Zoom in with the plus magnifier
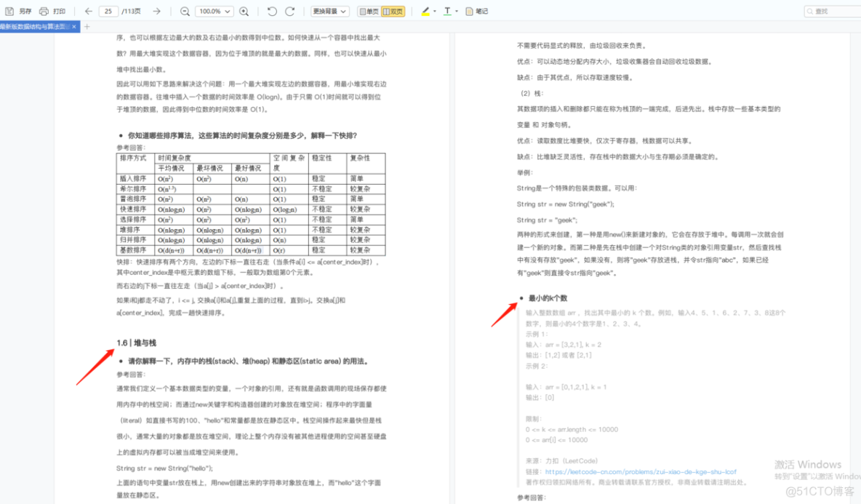This screenshot has height=504, width=861. pyautogui.click(x=244, y=12)
